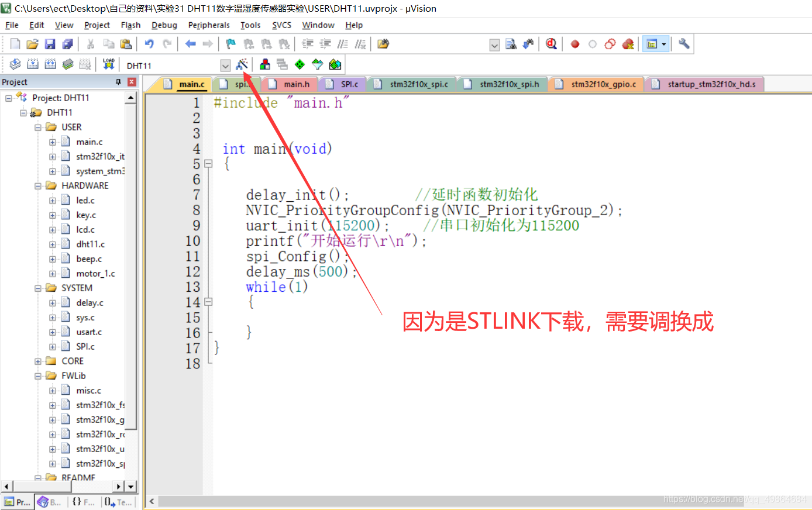812x510 pixels.
Task: Switch to the main.h editor tab
Action: pos(290,84)
